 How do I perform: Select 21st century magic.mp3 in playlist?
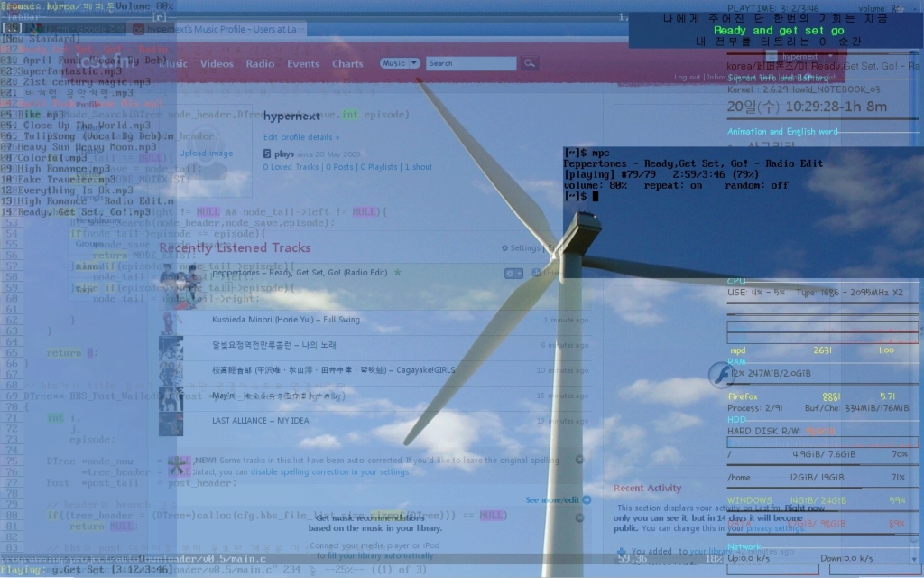[76, 82]
